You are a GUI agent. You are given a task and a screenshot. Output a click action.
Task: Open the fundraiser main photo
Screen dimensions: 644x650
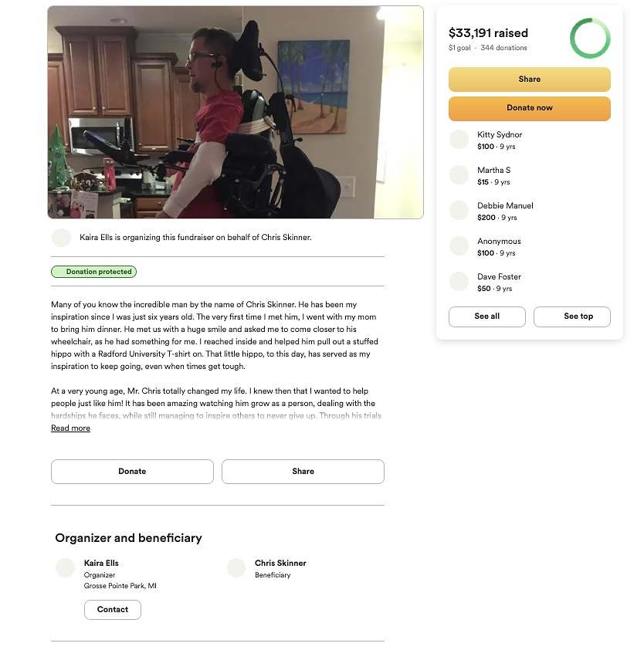pyautogui.click(x=236, y=112)
